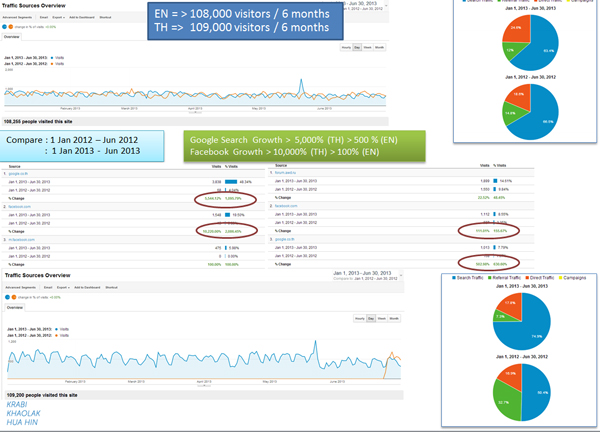The width and height of the screenshot is (600, 432).
Task: Open facebook.com link in left source table
Action: pyautogui.click(x=20, y=207)
